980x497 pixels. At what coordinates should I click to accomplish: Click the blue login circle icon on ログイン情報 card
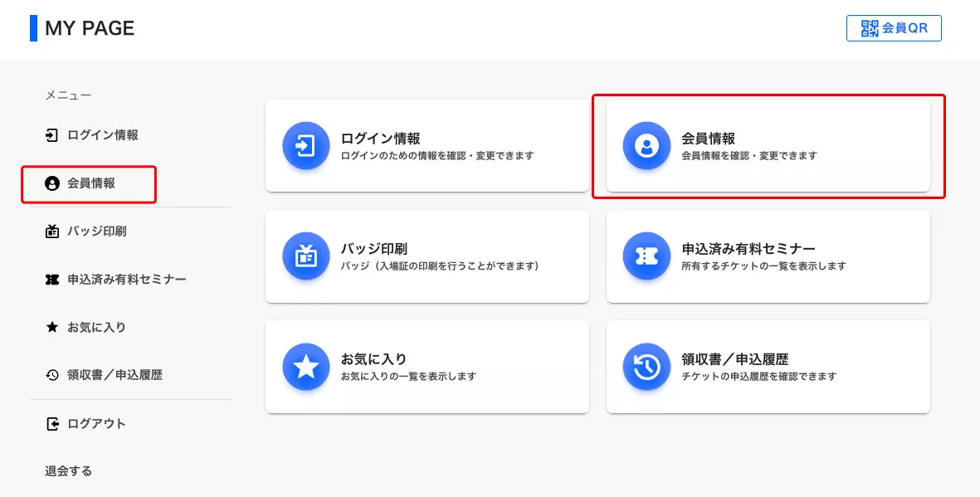tap(305, 146)
